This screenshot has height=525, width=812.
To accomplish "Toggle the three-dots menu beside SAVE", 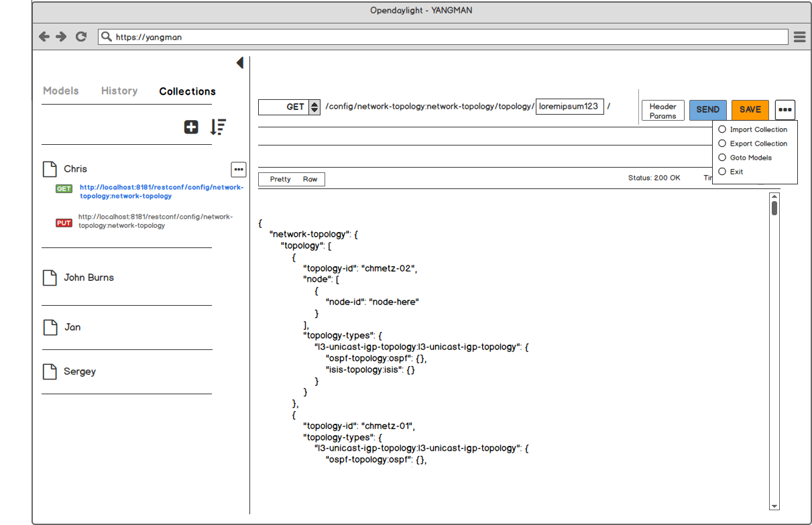I will point(785,109).
